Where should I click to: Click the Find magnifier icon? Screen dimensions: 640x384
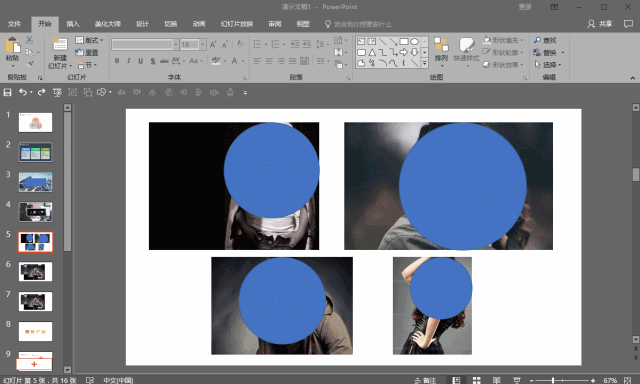(537, 40)
